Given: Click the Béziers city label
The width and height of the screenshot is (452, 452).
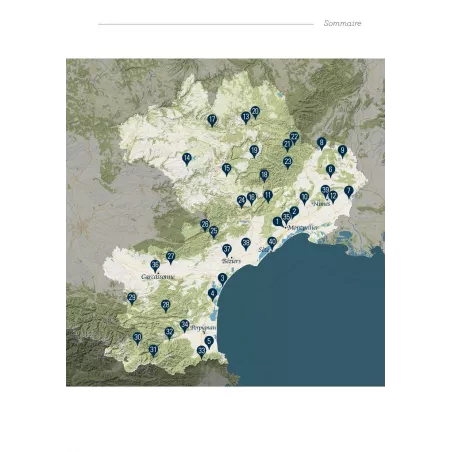Looking at the screenshot, I should pyautogui.click(x=231, y=261).
